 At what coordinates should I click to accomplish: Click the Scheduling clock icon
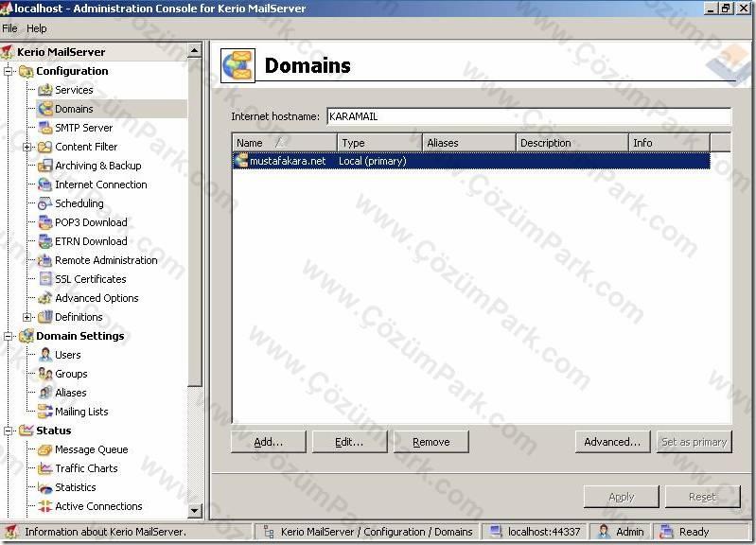pos(44,203)
